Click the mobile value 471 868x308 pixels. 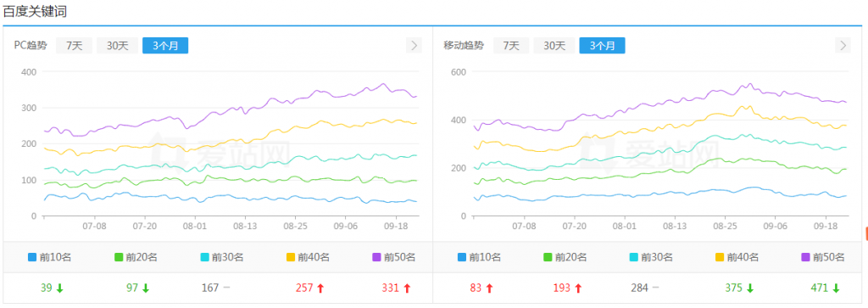click(x=820, y=288)
